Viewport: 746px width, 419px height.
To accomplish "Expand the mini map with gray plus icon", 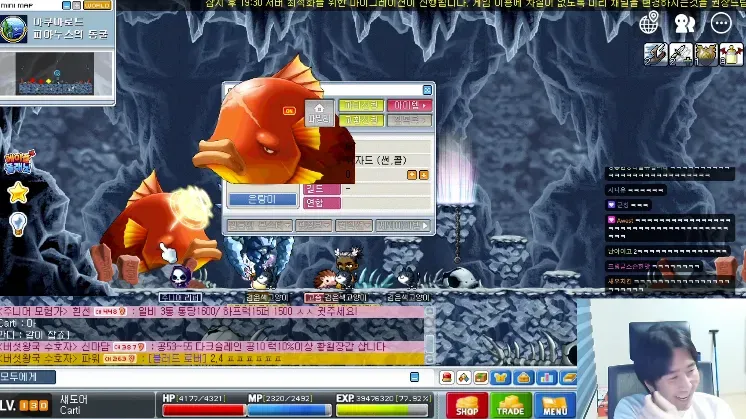I will tap(76, 5).
